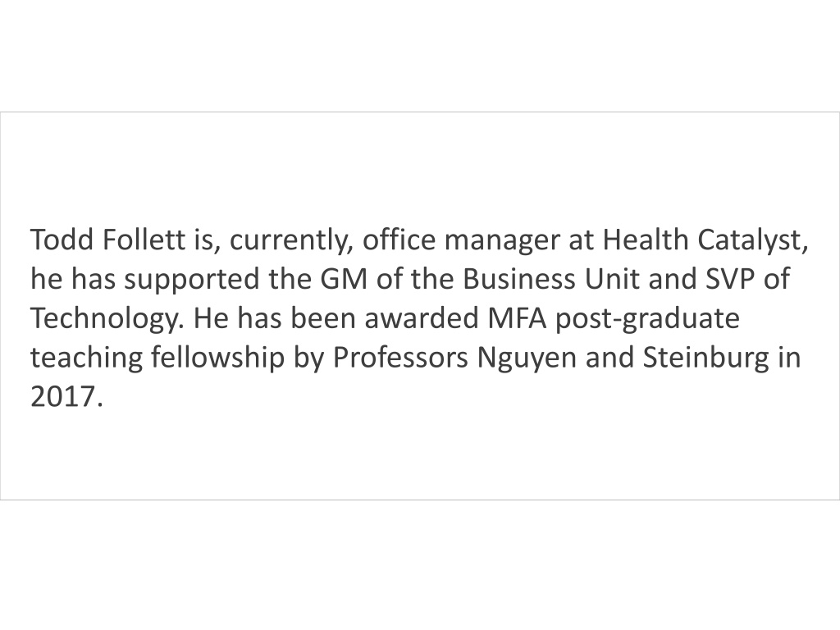Place cursor on the word "awarded"
The width and height of the screenshot is (840, 630).
pyautogui.click(x=422, y=318)
